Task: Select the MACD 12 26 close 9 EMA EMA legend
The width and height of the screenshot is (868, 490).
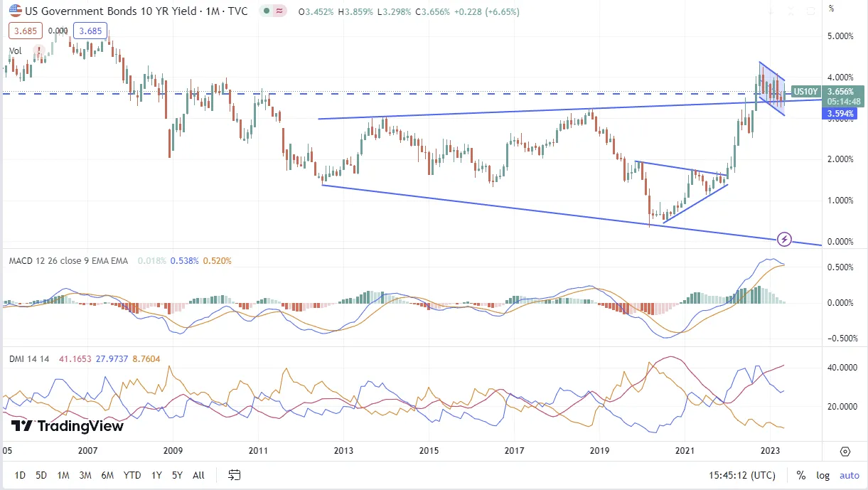Action: pos(68,261)
